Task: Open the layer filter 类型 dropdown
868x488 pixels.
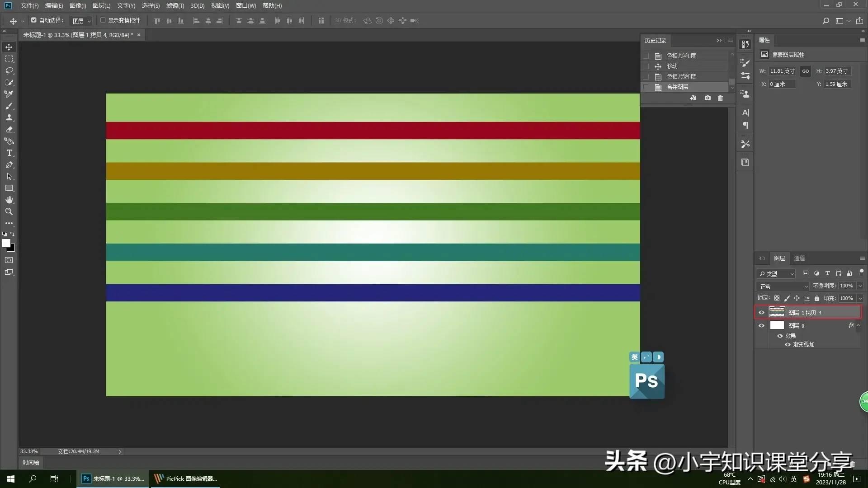Action: pyautogui.click(x=776, y=273)
